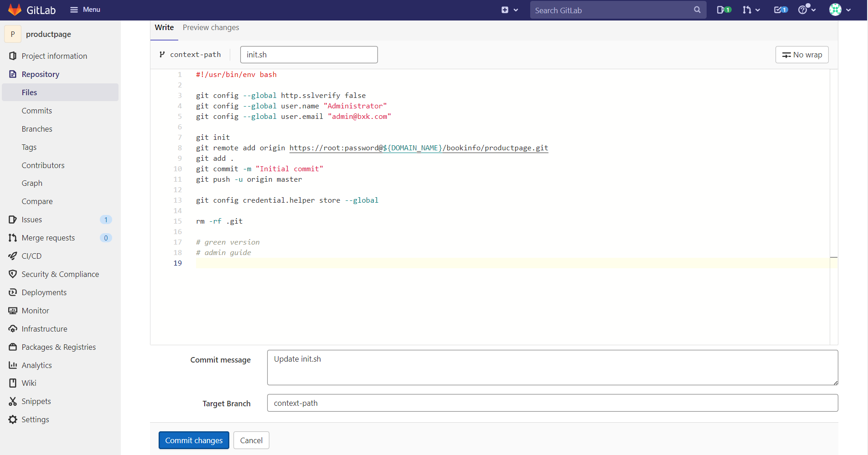Open productpage project avatar
This screenshot has height=455, width=868.
pos(13,34)
